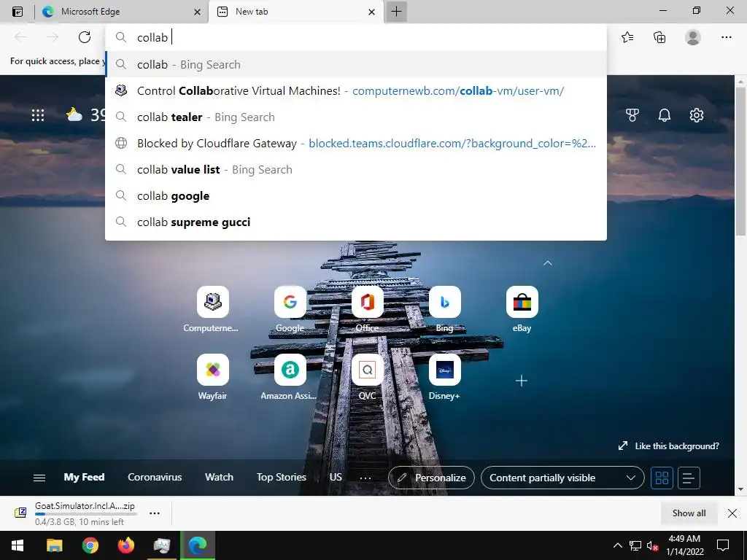The width and height of the screenshot is (747, 560).
Task: Select the Watch feed tab
Action: coord(219,477)
